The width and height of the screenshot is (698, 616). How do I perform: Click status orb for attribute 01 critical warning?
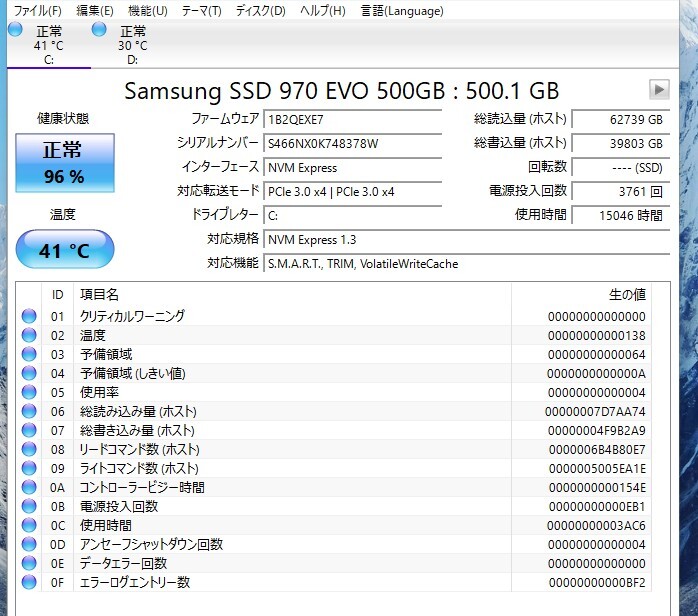click(x=29, y=316)
